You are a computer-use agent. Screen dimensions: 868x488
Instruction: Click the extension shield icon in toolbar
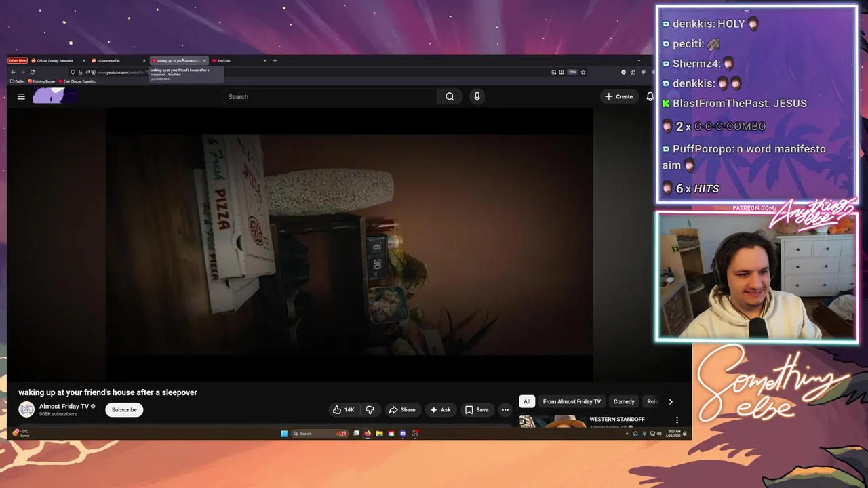[x=644, y=72]
